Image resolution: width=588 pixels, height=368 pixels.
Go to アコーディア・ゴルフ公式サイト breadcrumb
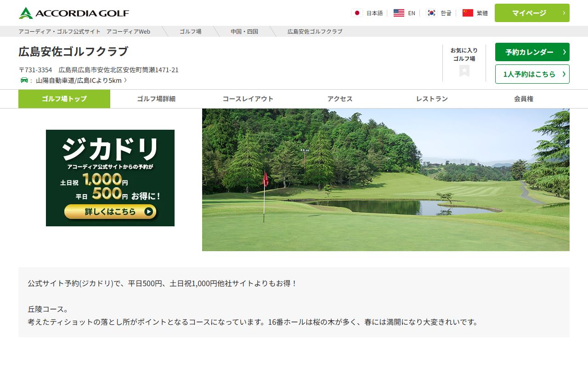pos(84,31)
